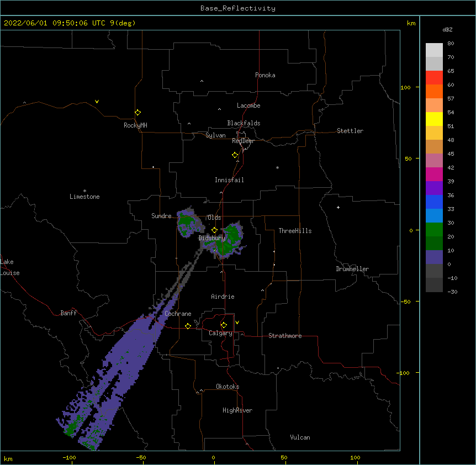Select the asterisk marker east of Innisfail
The height and width of the screenshot is (465, 476).
click(277, 167)
